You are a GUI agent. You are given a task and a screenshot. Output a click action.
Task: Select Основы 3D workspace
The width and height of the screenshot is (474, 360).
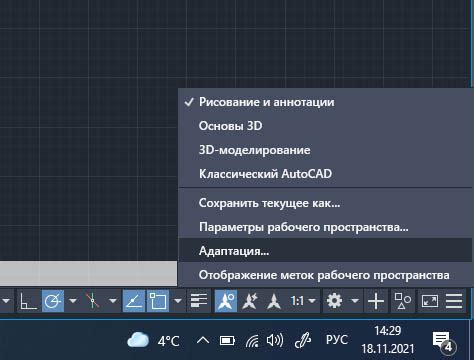325,126
